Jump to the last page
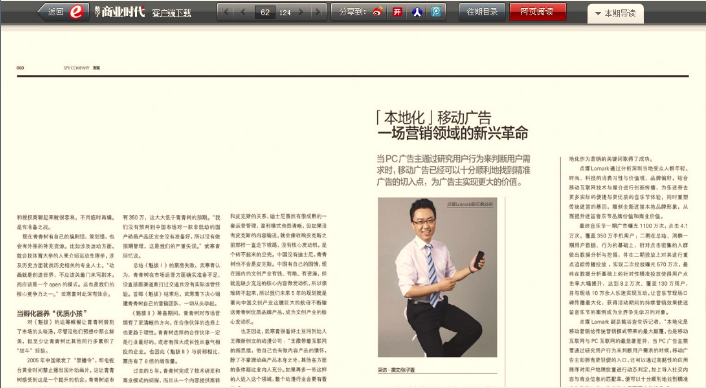The height and width of the screenshot is (388, 706). (318, 12)
